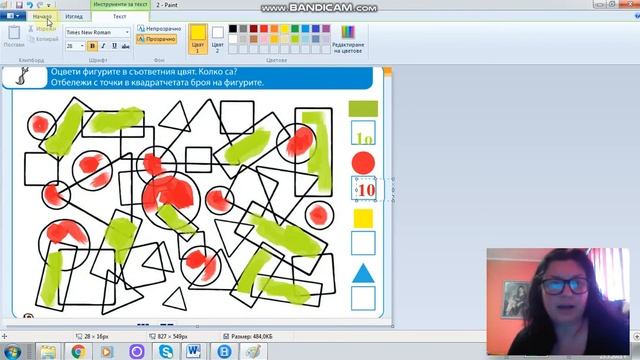Pick the lavender color swatch
The image size is (640, 360).
pyautogui.click(x=326, y=39)
